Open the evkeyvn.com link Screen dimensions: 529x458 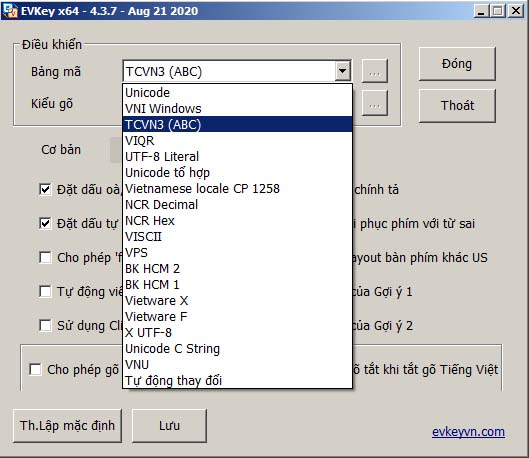[x=468, y=432]
